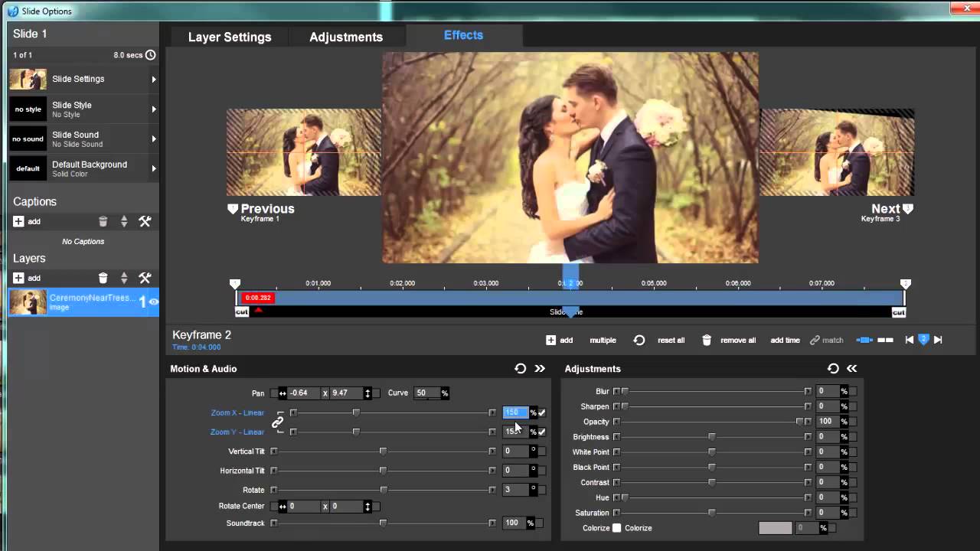Image resolution: width=980 pixels, height=551 pixels.
Task: Click the Next Keyframe 3 preview thumbnail
Action: (837, 152)
